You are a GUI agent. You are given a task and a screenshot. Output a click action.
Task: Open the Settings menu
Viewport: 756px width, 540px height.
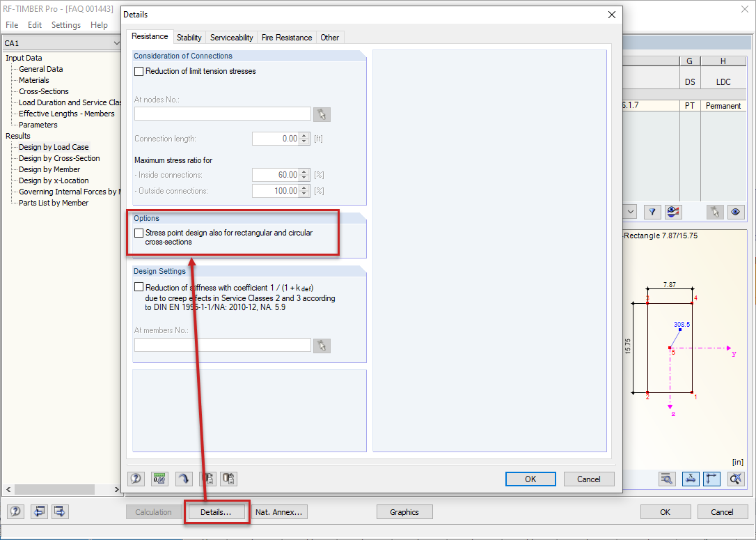tap(65, 24)
